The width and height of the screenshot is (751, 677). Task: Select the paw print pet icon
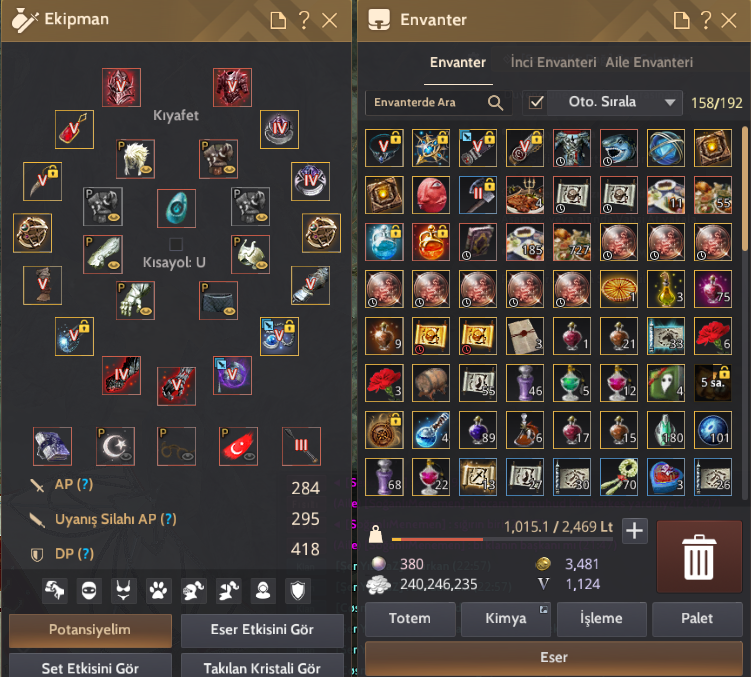158,590
